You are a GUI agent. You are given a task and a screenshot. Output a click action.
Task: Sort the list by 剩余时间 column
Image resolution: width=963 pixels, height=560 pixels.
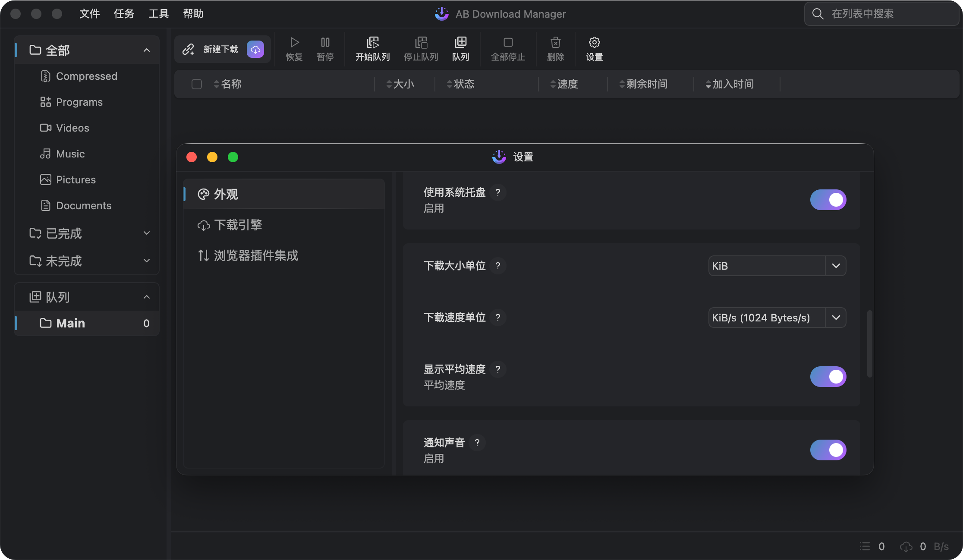click(643, 84)
